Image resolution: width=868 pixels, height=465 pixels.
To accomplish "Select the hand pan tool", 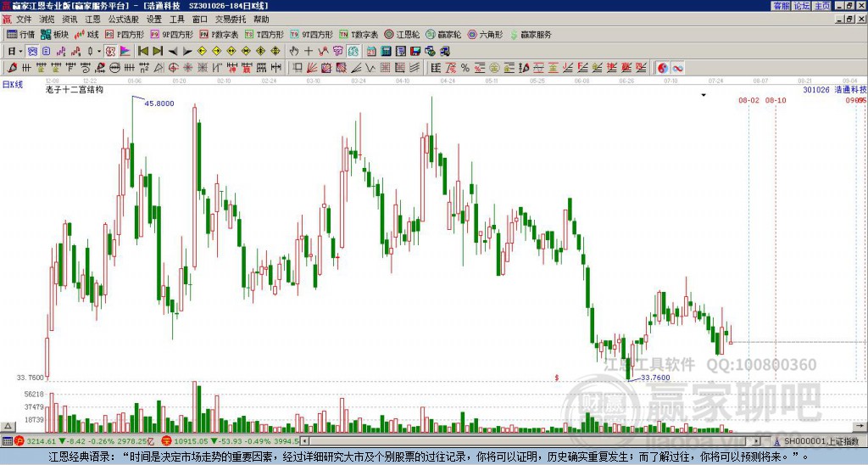I will (x=294, y=52).
